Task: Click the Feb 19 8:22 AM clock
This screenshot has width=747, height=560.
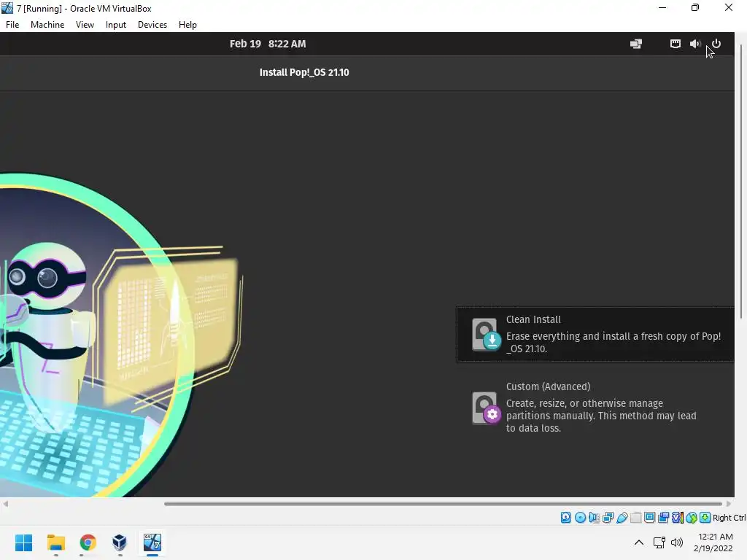Action: pos(268,44)
